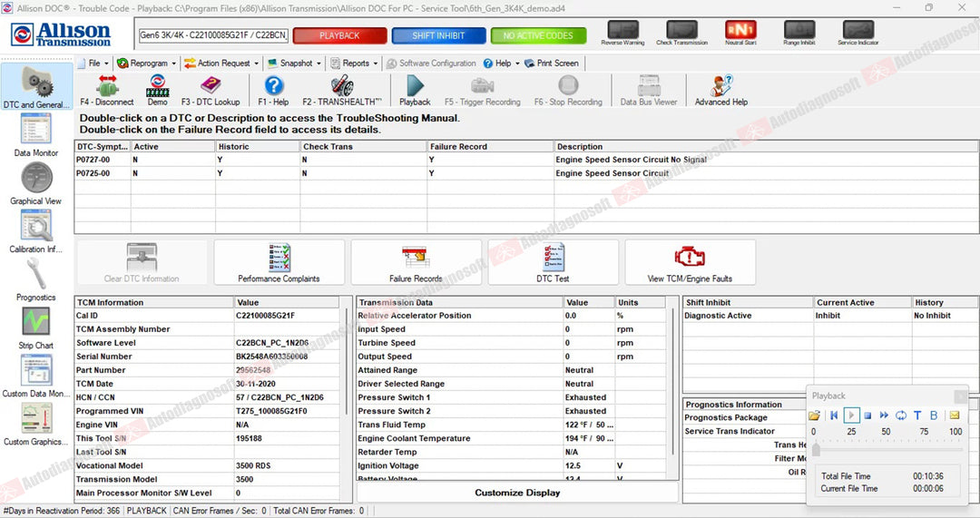This screenshot has width=980, height=518.
Task: Open the Reports dropdown menu
Action: [354, 64]
